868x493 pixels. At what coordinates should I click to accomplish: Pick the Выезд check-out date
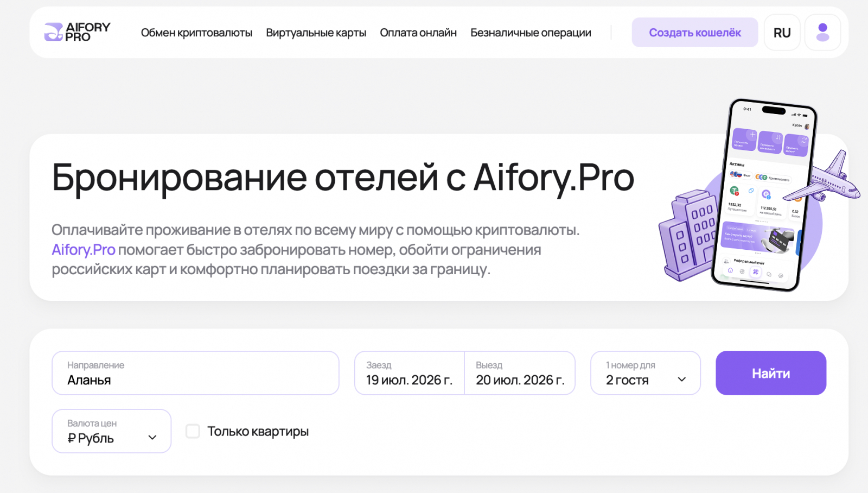[520, 373]
